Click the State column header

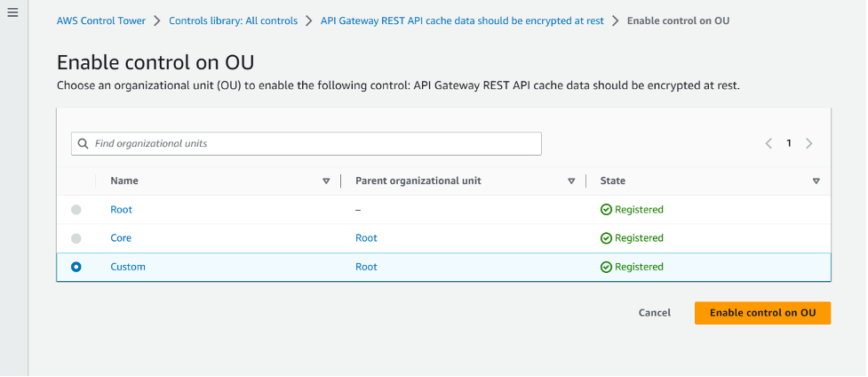(x=613, y=180)
